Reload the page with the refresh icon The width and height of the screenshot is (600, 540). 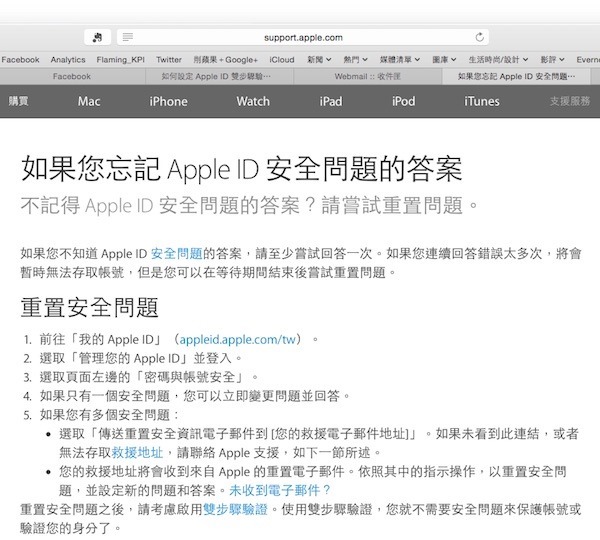coord(479,37)
